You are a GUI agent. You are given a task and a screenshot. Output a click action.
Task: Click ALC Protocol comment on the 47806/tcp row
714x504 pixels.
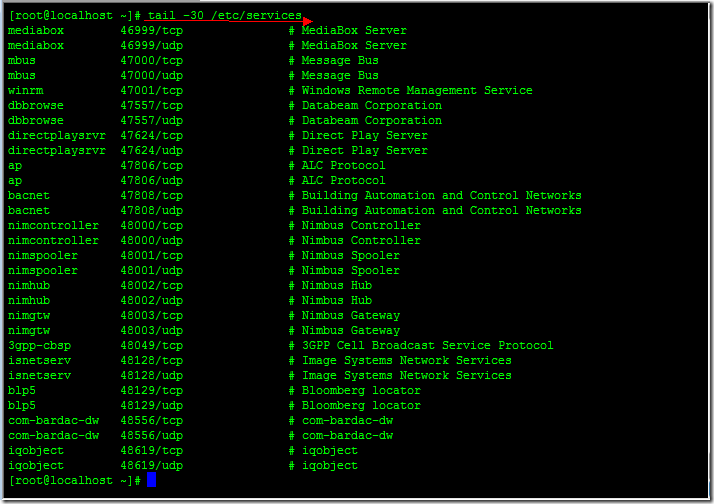click(344, 166)
